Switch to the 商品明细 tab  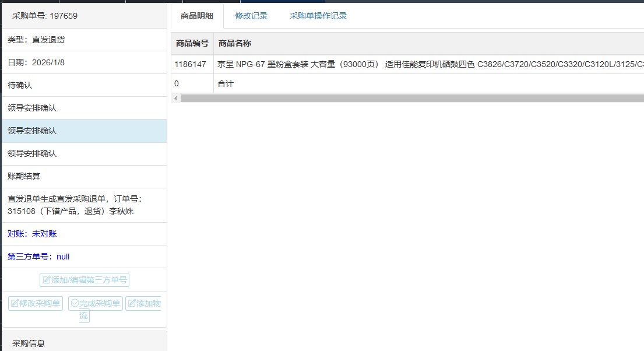click(197, 16)
